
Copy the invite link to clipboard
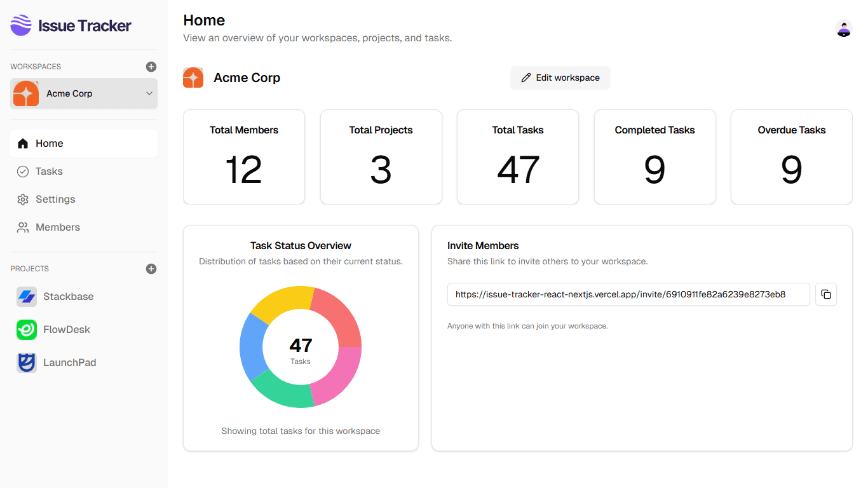(x=825, y=294)
